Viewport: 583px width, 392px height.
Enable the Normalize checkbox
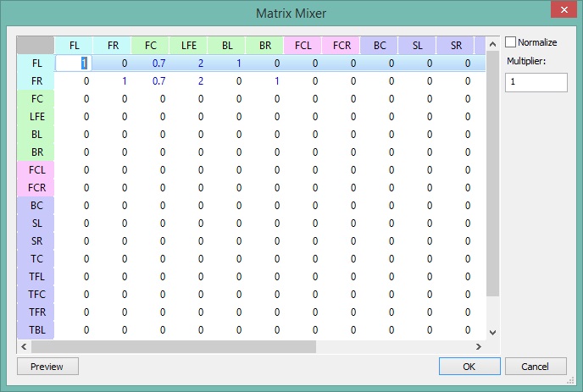coord(511,42)
